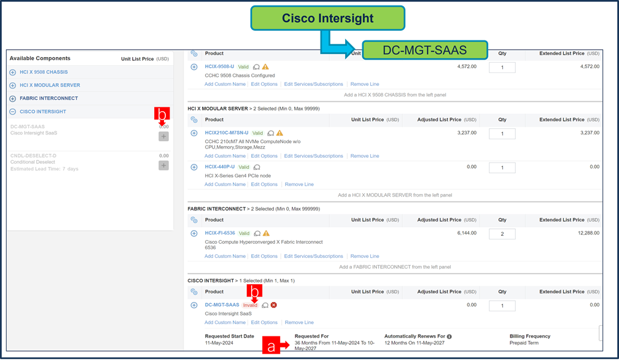This screenshot has height=364, width=619.
Task: Click the link icon in FABRIC INTERCONNECT header
Action: coord(194,220)
